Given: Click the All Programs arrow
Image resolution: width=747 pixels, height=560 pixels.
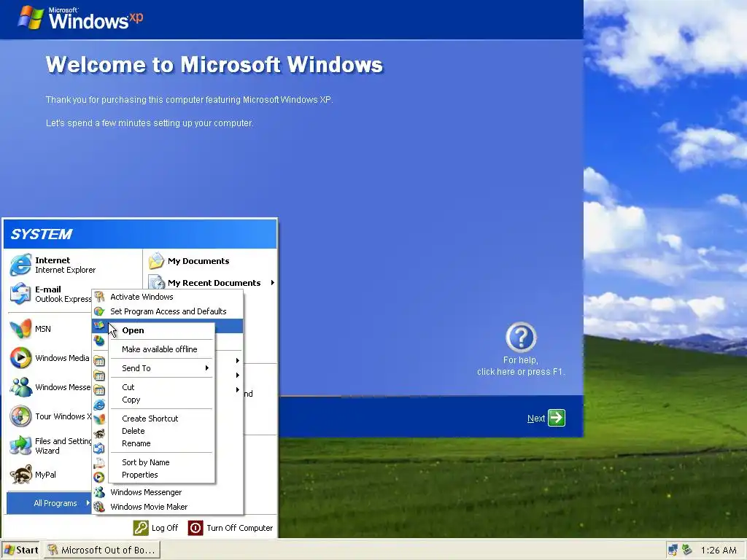Looking at the screenshot, I should click(x=88, y=503).
